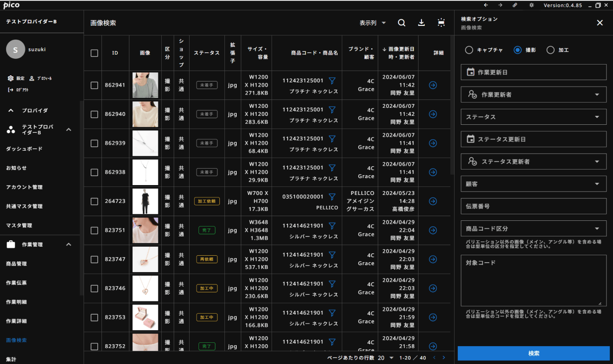Change rows per page dropdown 20
The image size is (613, 364).
(385, 358)
